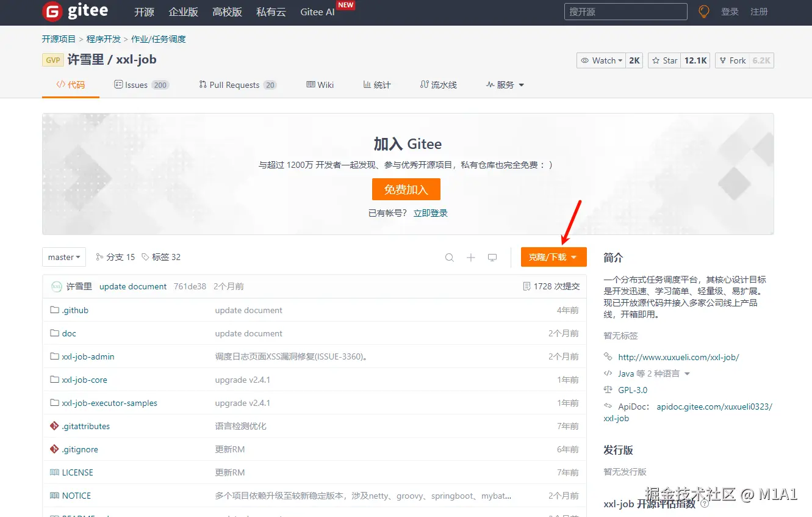The image size is (812, 517).
Task: Switch to the 代码 tab
Action: click(x=71, y=85)
